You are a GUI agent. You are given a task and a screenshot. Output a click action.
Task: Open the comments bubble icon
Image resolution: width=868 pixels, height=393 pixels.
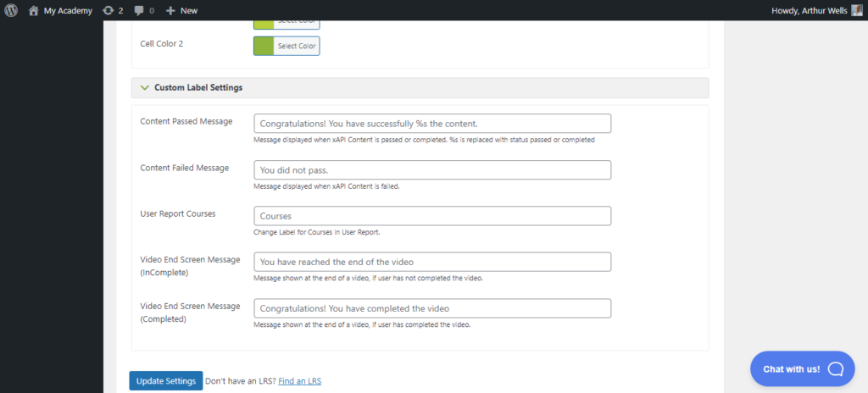pos(139,10)
